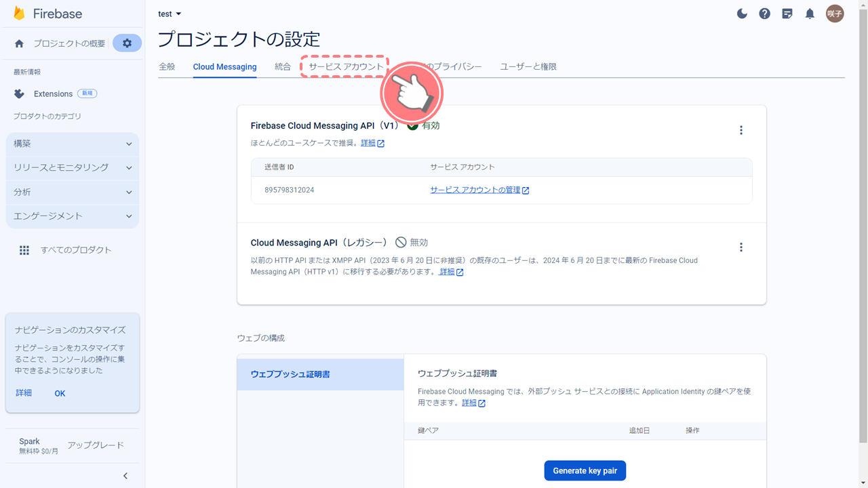Screen dimensions: 868x488
Task: Open release notes icon in header
Action: click(x=787, y=14)
